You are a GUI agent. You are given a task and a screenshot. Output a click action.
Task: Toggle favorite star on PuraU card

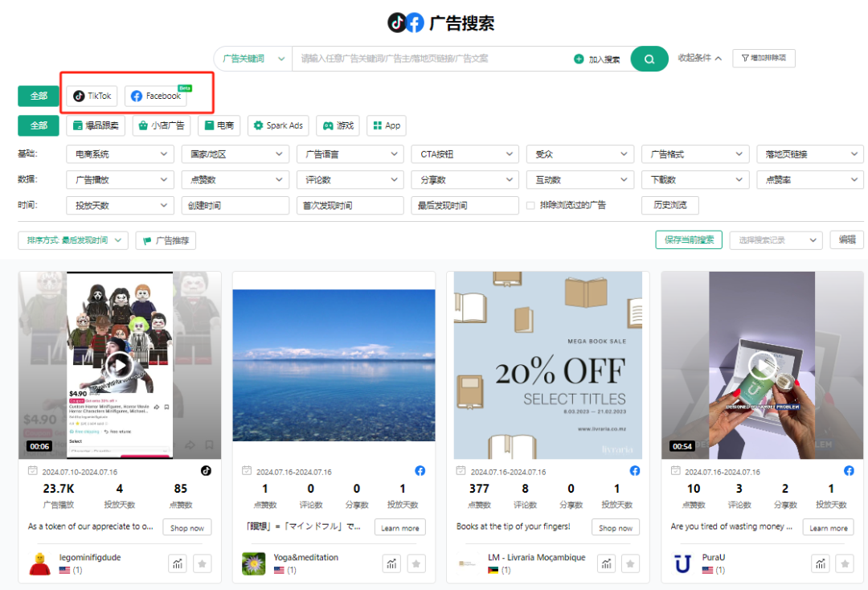point(844,563)
